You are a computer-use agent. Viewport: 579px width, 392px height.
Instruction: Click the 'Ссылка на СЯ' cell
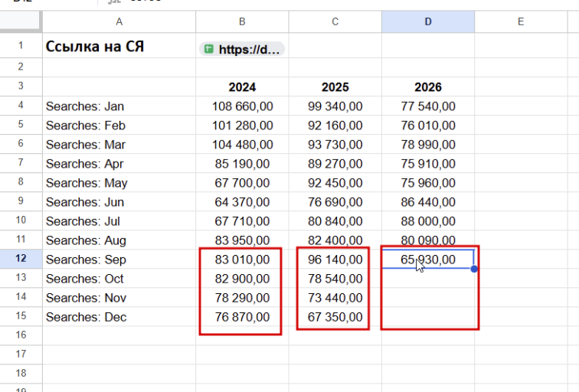point(119,45)
